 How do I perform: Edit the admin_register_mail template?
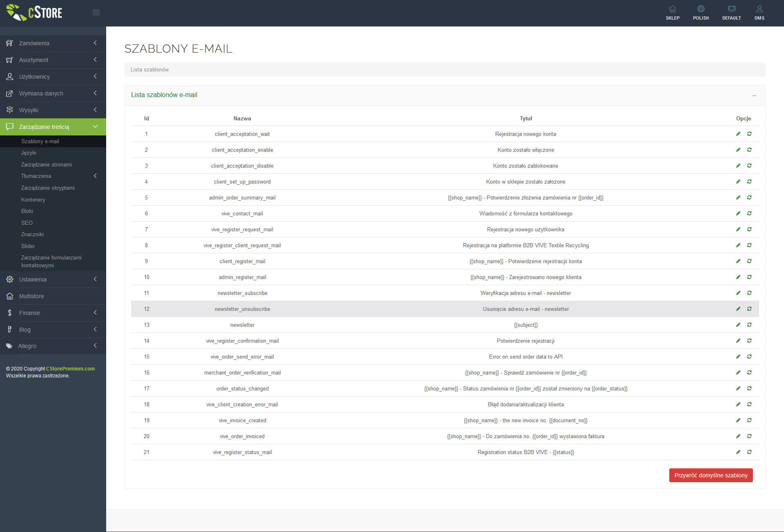pyautogui.click(x=738, y=277)
